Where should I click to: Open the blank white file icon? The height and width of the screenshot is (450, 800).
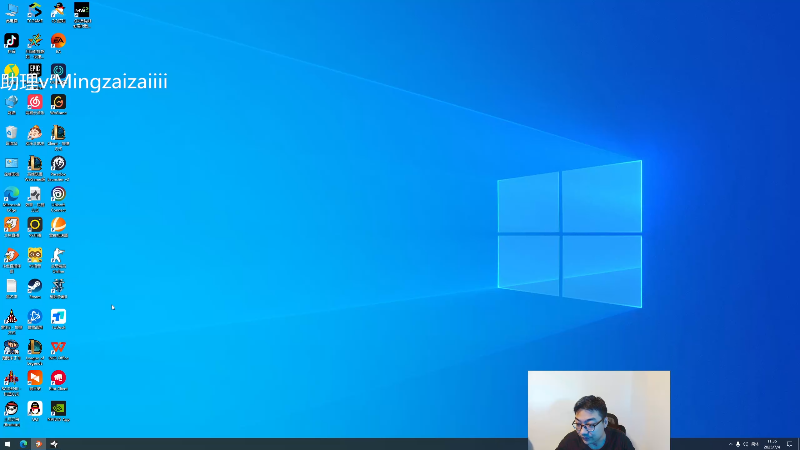pos(11,289)
